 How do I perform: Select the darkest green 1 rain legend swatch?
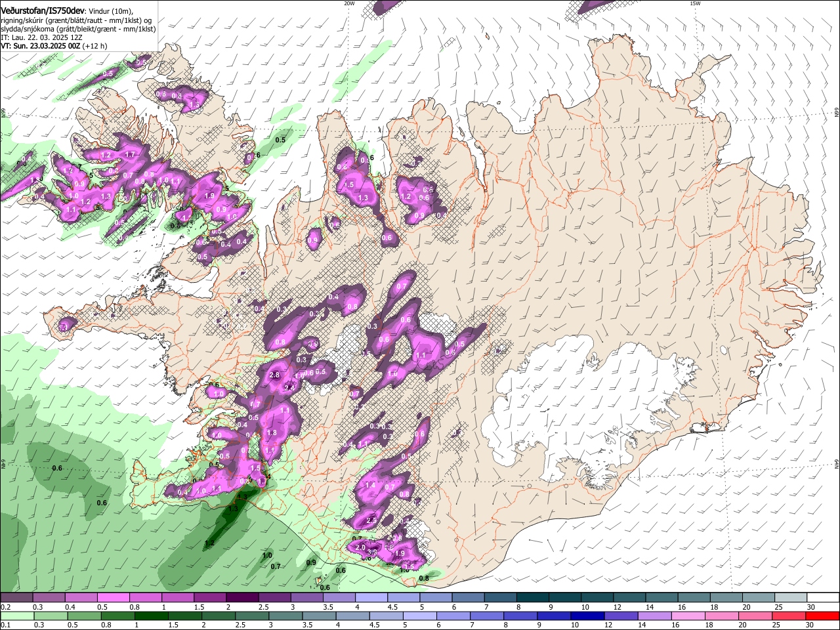(153, 616)
